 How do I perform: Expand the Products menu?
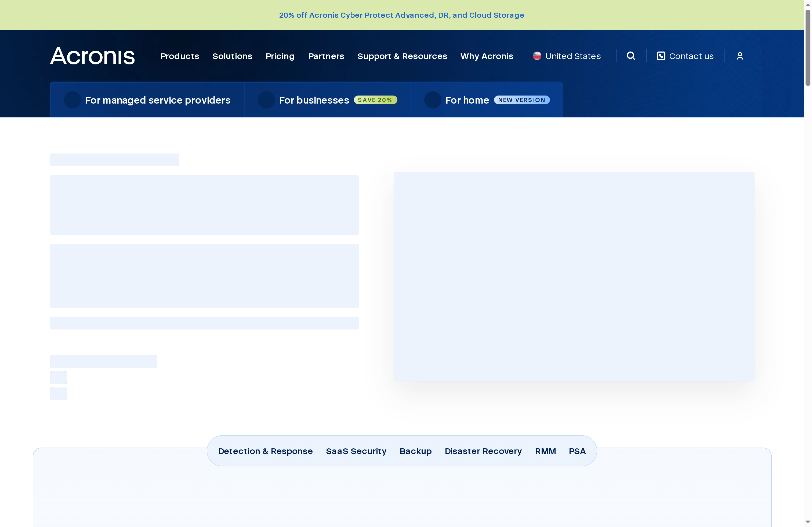coord(180,56)
